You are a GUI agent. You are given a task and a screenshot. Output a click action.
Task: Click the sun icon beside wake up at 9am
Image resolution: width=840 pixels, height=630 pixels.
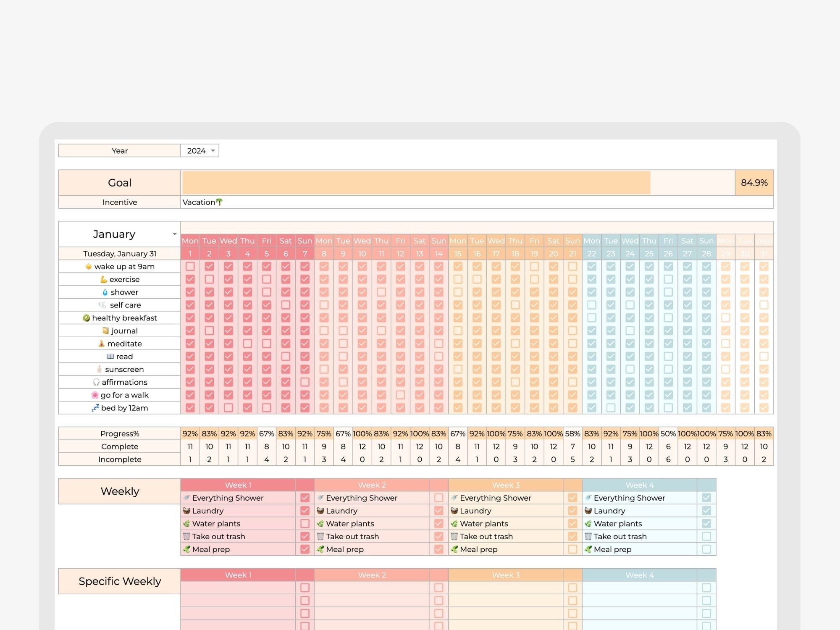pos(88,267)
